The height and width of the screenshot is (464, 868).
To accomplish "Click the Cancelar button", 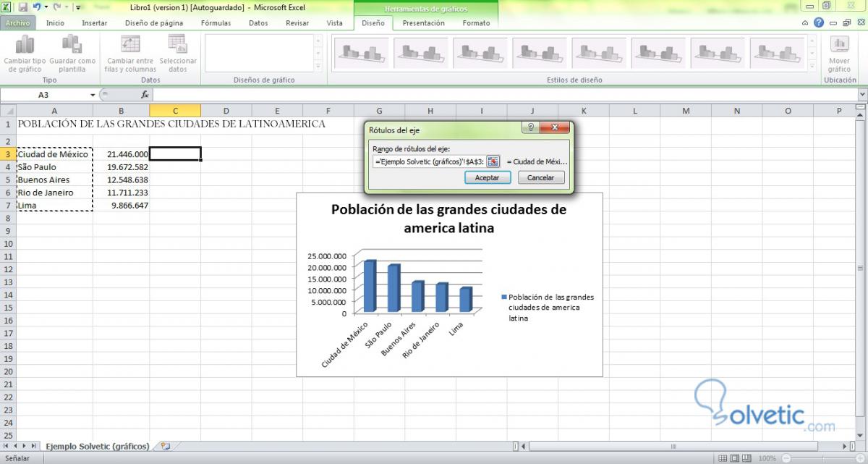I will [541, 177].
